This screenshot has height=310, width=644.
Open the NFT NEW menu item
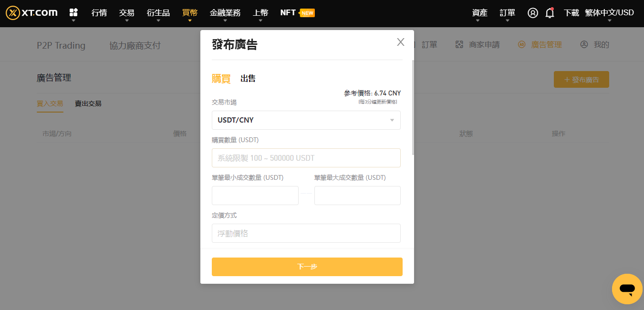(x=297, y=13)
